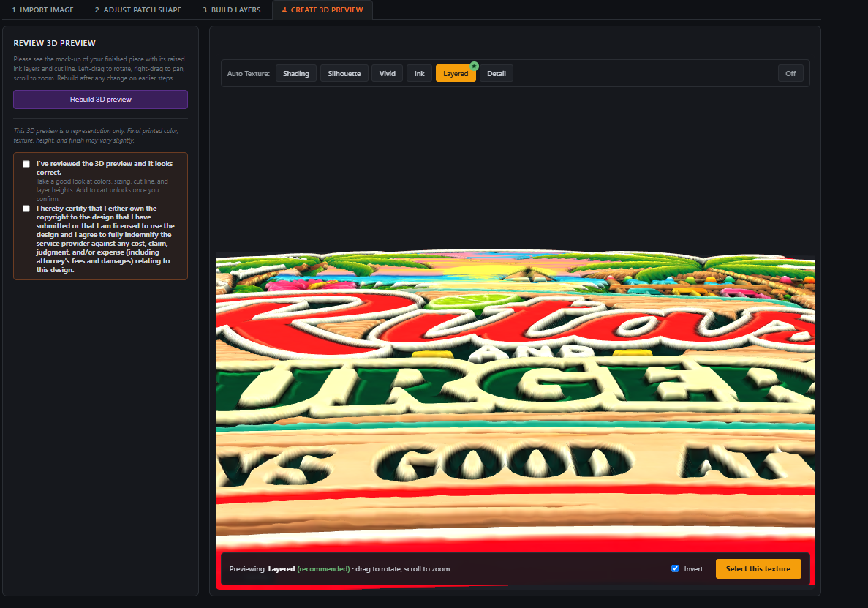This screenshot has width=868, height=608.
Task: Choose the Silhouette auto texture
Action: point(344,74)
